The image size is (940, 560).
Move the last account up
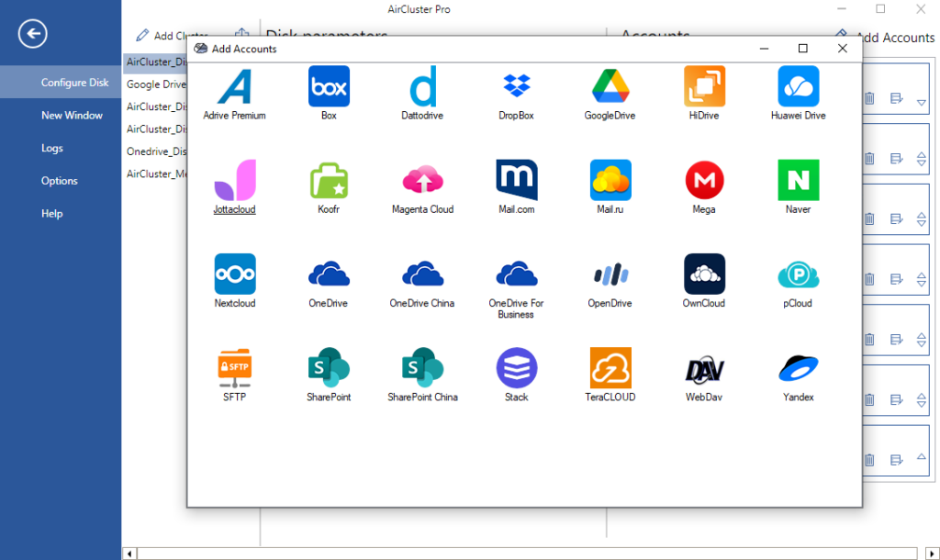[x=922, y=457]
